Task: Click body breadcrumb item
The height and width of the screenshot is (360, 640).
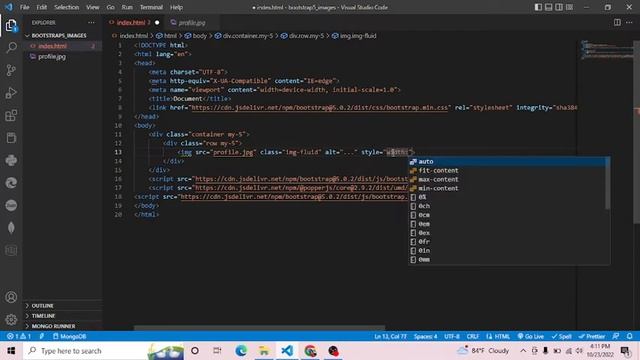Action: point(196,36)
